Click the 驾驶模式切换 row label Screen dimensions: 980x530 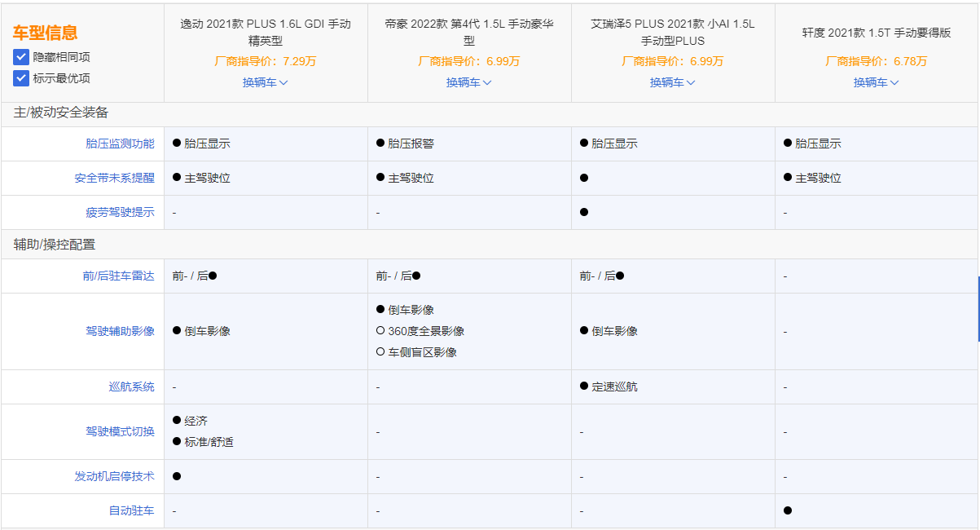pos(120,431)
